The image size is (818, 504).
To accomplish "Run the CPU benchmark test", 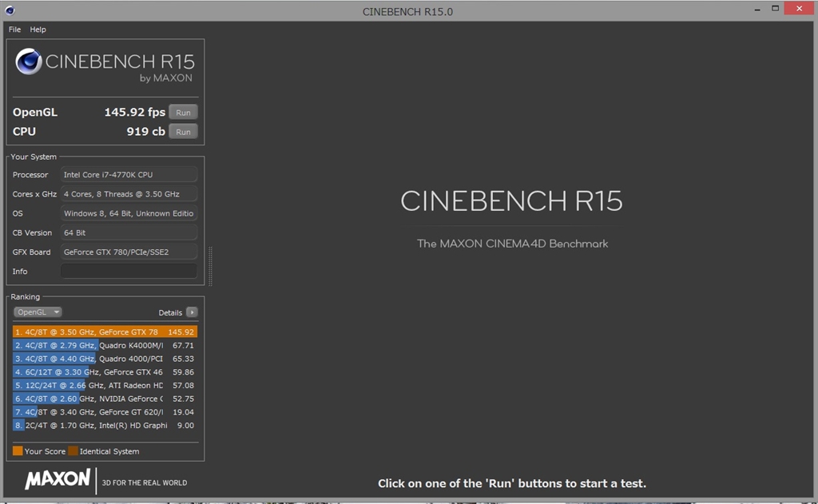I will point(183,132).
